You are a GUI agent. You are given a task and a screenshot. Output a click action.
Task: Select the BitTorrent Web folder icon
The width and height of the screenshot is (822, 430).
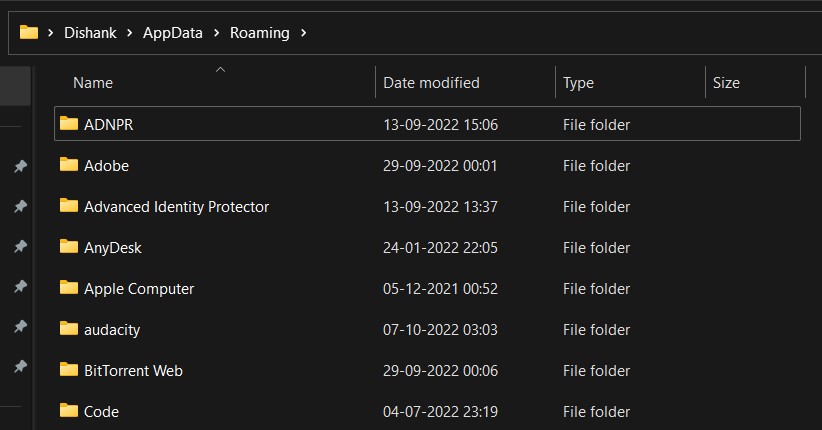(69, 370)
